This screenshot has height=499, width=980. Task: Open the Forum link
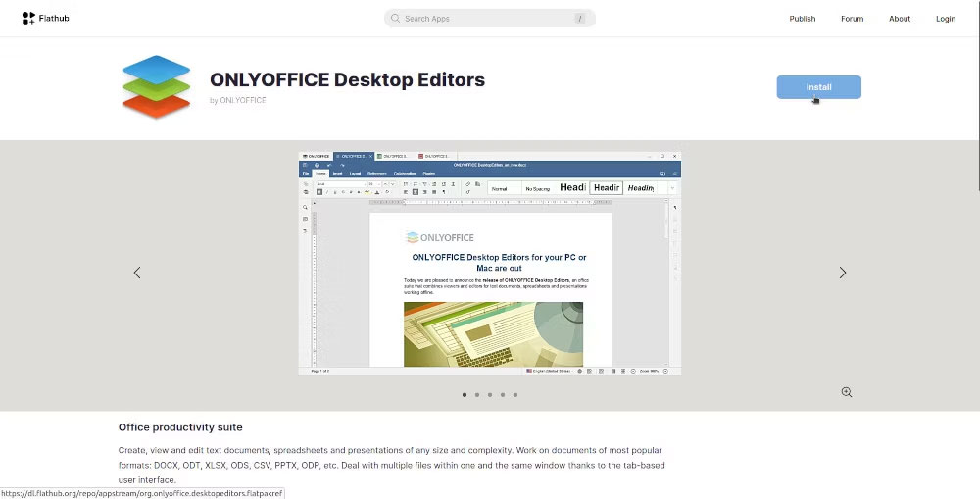(x=852, y=19)
